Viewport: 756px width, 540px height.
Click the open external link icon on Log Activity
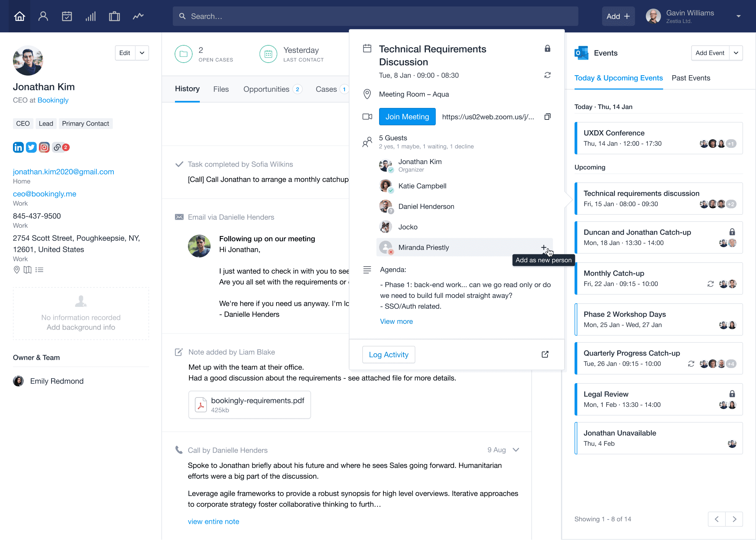click(x=545, y=354)
